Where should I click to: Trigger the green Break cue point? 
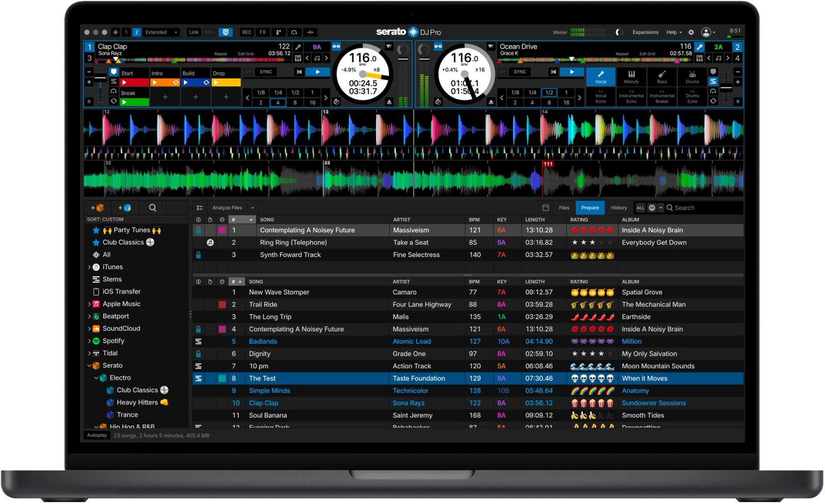tap(134, 103)
